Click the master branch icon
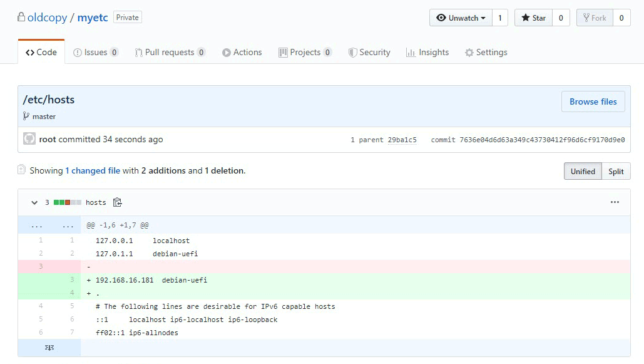Image resolution: width=644 pixels, height=364 pixels. click(26, 116)
